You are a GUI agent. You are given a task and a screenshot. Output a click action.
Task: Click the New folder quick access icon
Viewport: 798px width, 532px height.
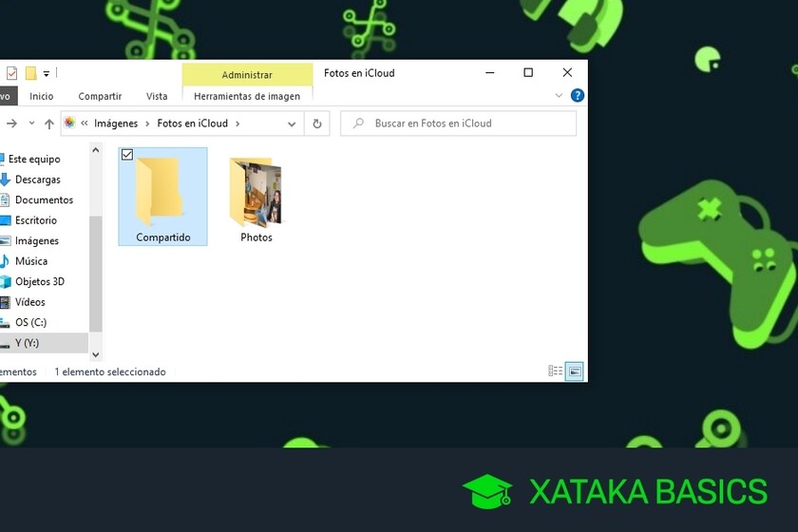click(31, 73)
